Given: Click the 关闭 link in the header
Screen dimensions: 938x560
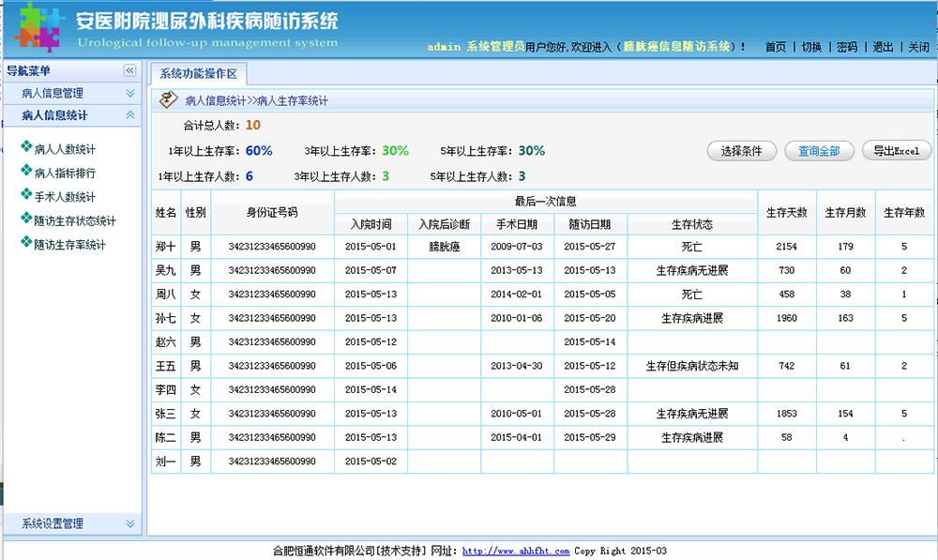Looking at the screenshot, I should [x=918, y=47].
